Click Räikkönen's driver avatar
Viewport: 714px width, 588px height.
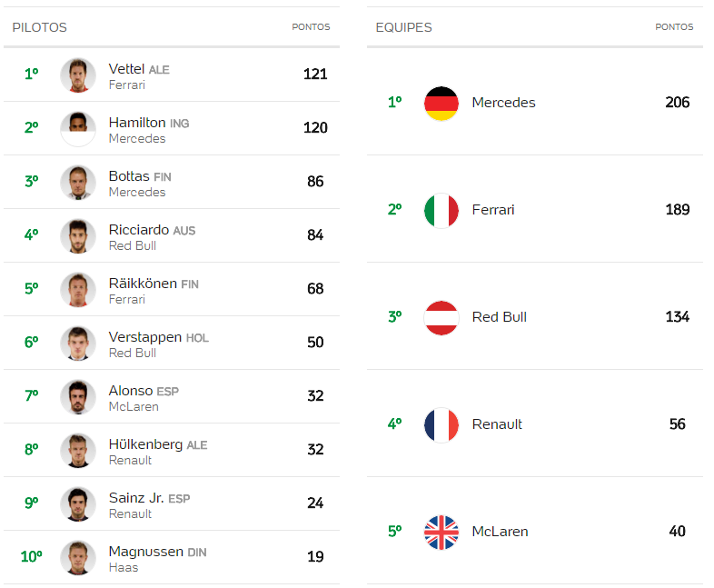tap(78, 290)
